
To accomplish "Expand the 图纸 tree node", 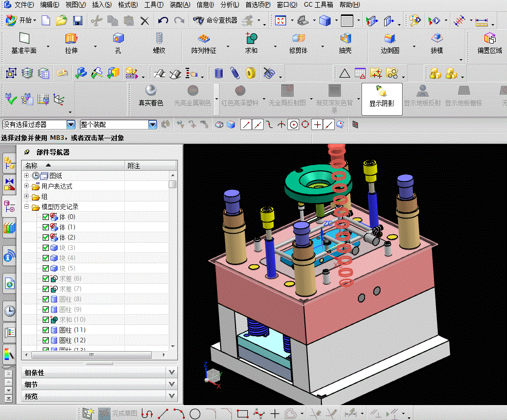I will (27, 176).
